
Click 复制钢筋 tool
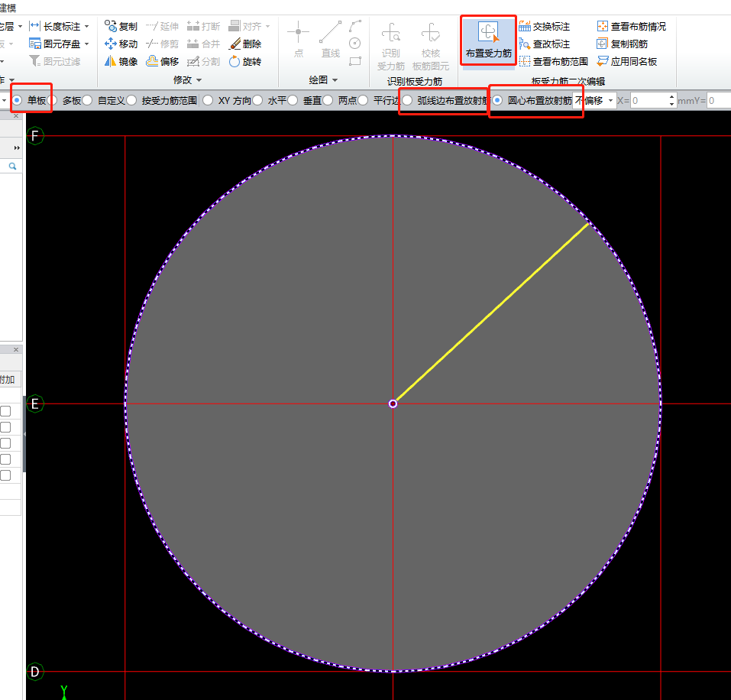pos(623,44)
